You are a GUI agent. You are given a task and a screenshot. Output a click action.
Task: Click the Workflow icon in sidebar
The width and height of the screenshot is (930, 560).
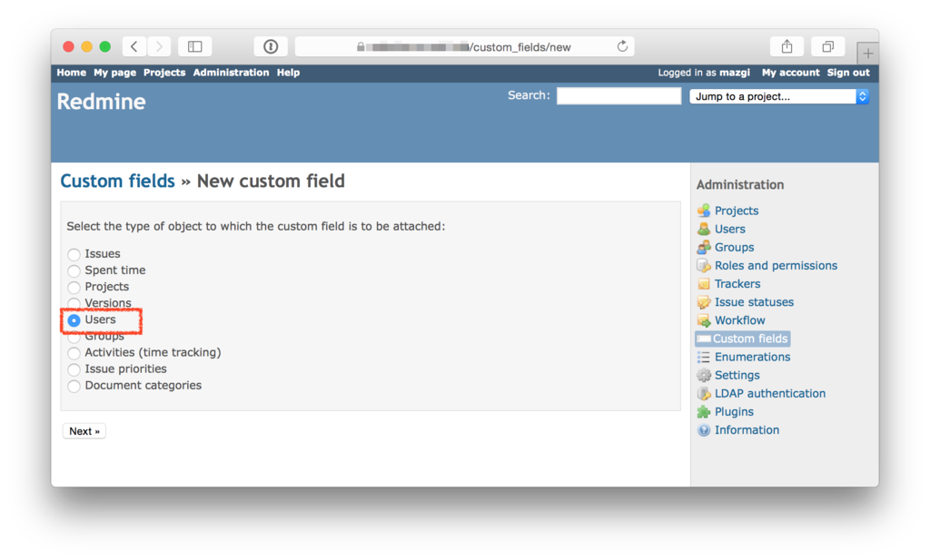click(704, 320)
